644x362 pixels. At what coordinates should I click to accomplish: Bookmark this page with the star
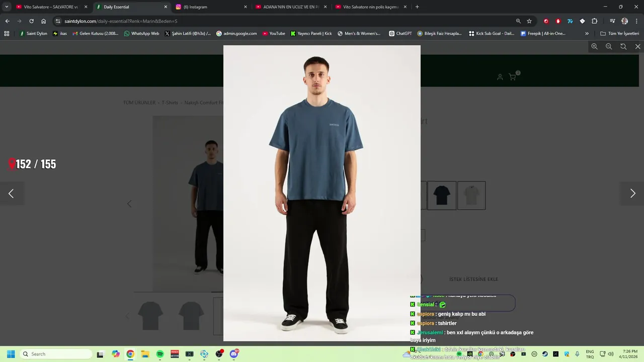click(529, 21)
